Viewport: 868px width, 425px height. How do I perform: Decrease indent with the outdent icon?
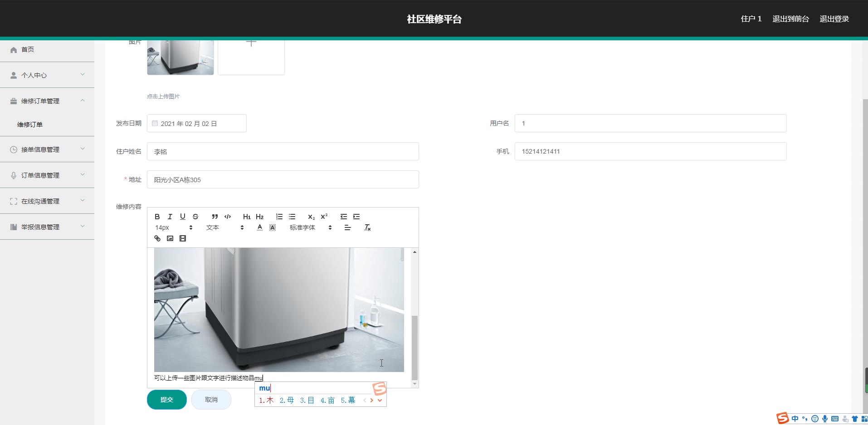coord(344,217)
